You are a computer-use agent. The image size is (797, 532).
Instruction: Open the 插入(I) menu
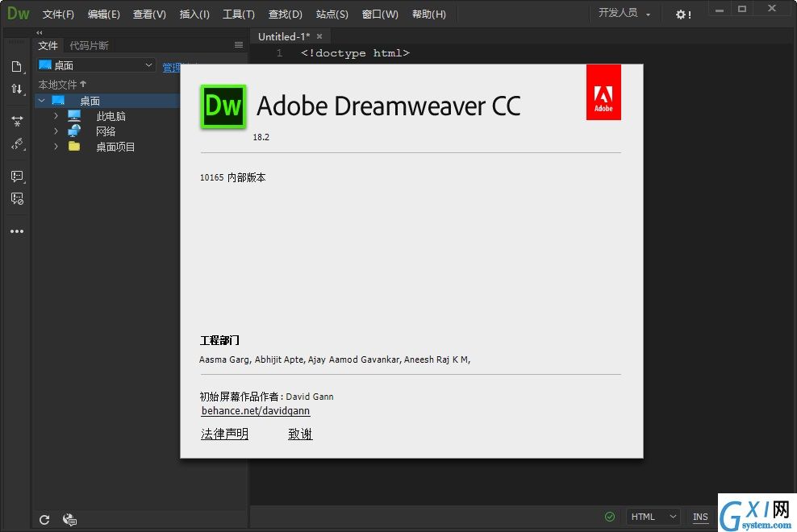tap(194, 15)
